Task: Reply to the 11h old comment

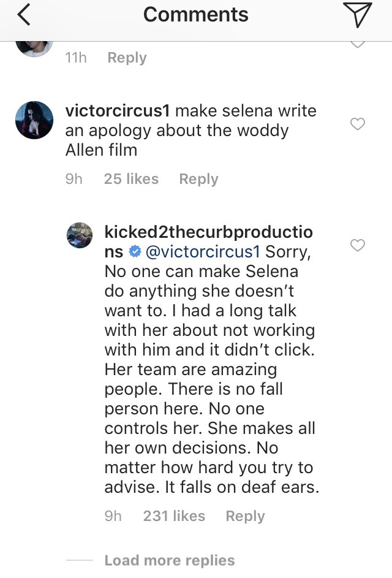Action: click(127, 58)
